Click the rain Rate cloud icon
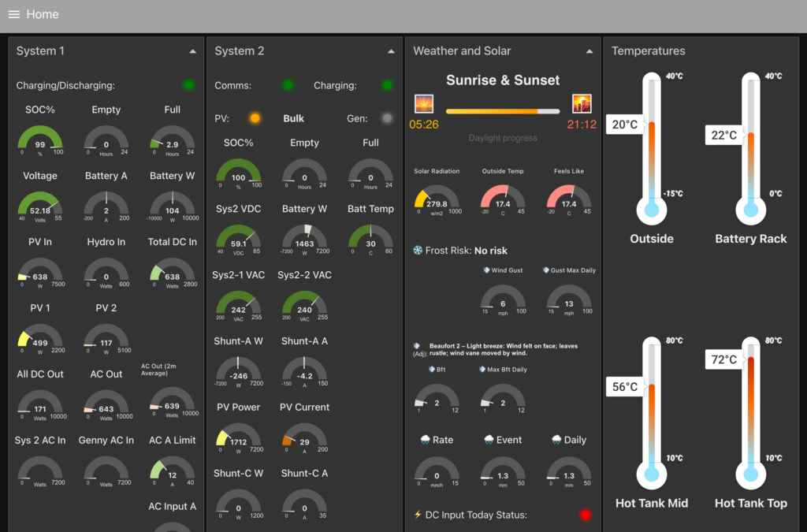The height and width of the screenshot is (532, 807). tap(425, 440)
